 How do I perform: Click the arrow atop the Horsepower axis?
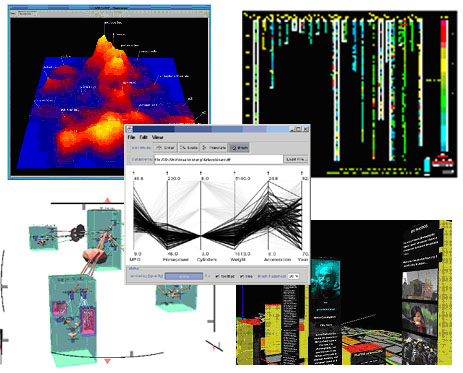167,173
